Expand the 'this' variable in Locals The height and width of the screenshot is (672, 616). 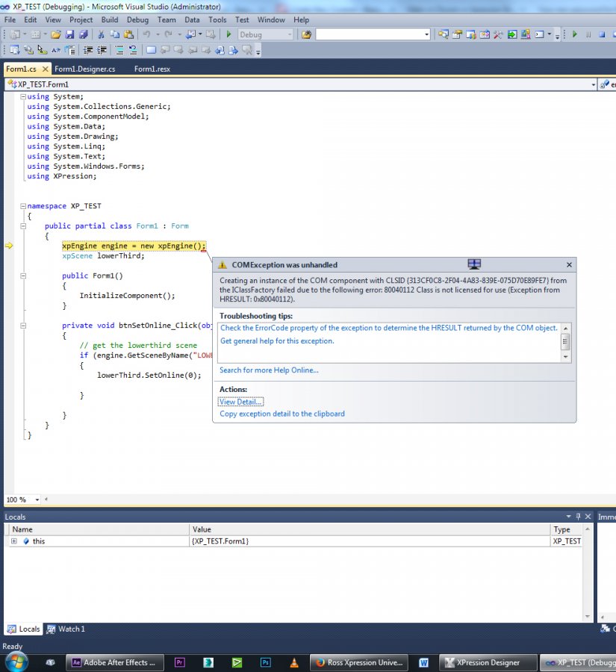coord(13,541)
